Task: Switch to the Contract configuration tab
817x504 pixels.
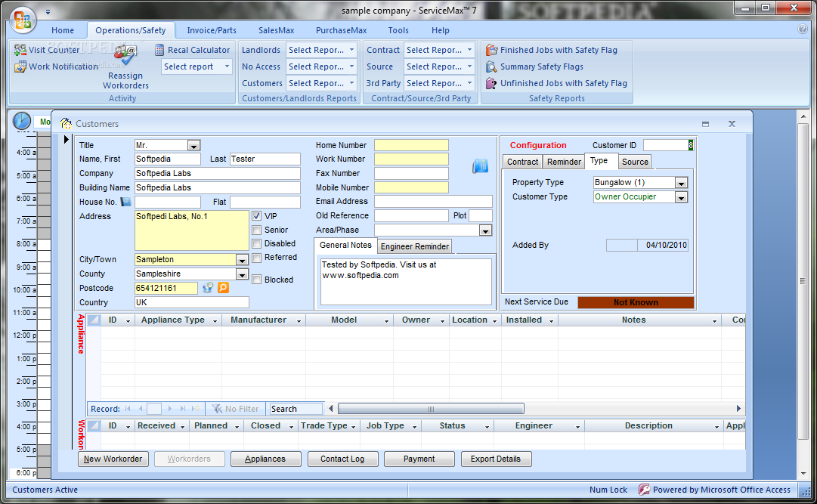Action: click(x=522, y=162)
